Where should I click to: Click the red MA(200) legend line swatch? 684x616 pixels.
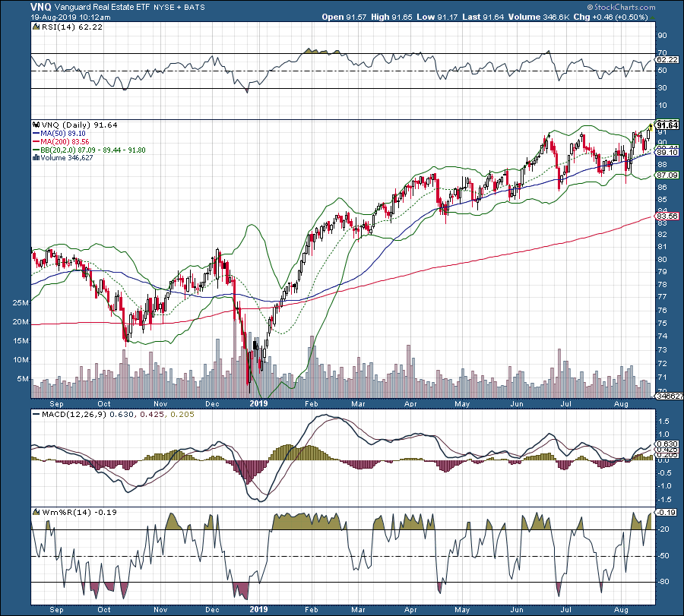tap(36, 142)
